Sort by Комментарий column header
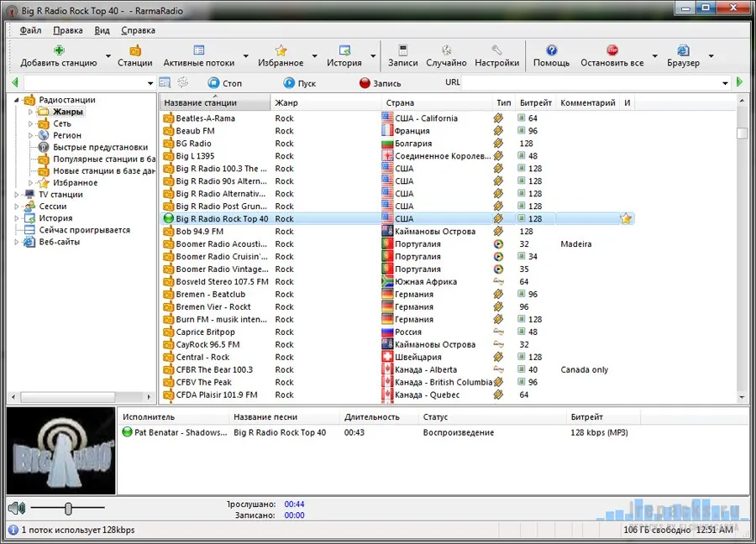This screenshot has height=544, width=756. point(588,102)
